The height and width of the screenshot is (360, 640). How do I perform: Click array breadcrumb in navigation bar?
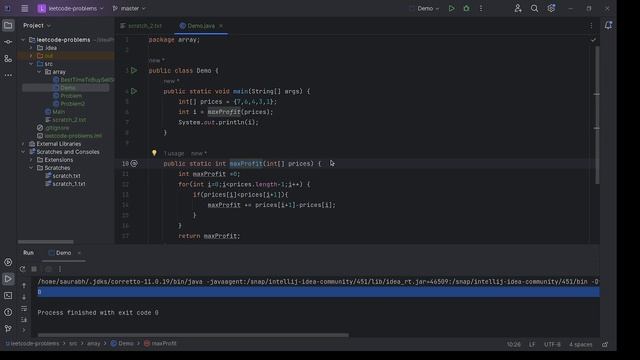(x=93, y=344)
